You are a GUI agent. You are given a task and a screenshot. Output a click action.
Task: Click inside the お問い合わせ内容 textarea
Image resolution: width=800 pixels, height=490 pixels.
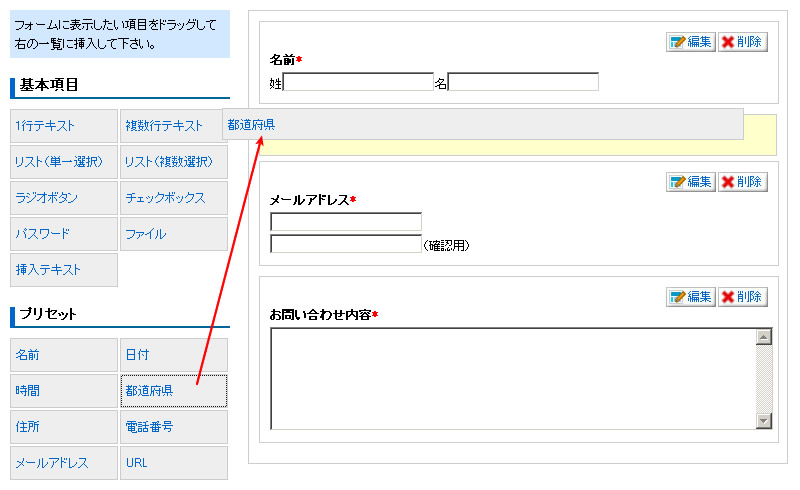pyautogui.click(x=510, y=378)
